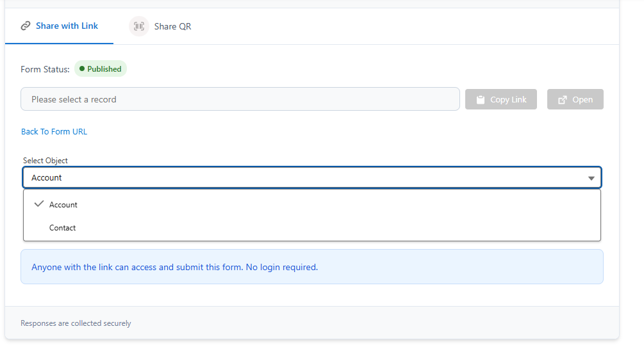The height and width of the screenshot is (354, 644).
Task: Click the clipboard icon on Copy Link
Action: point(481,100)
